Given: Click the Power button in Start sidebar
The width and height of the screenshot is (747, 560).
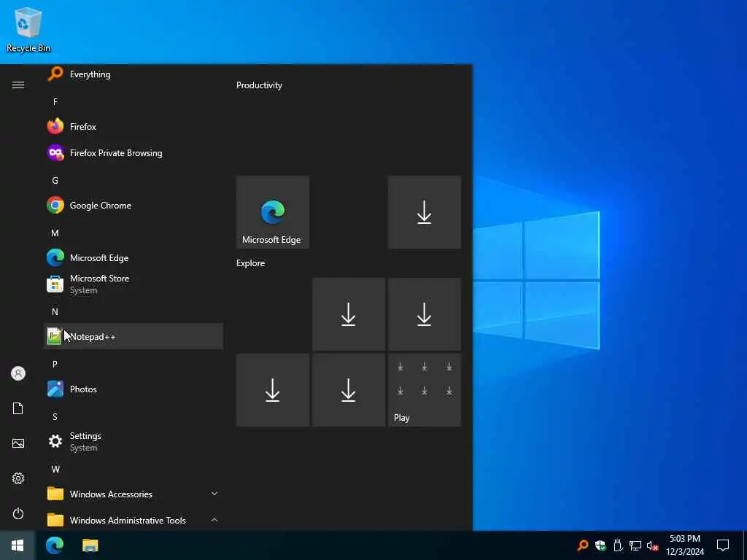Looking at the screenshot, I should pyautogui.click(x=18, y=513).
